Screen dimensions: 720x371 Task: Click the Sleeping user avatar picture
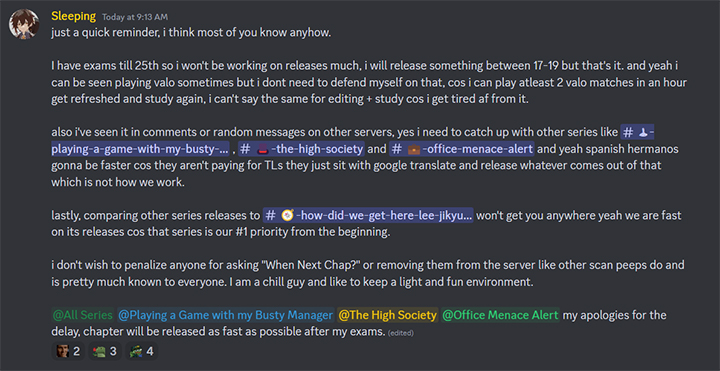coord(23,23)
